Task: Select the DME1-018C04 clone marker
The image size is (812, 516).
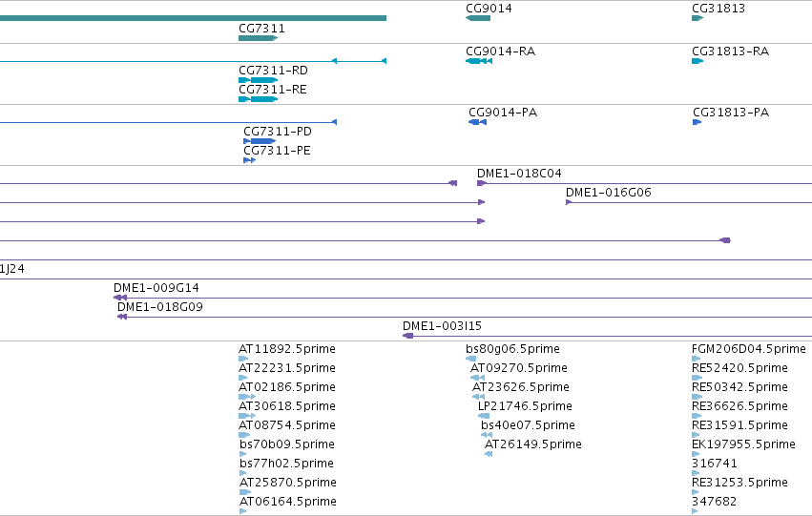Action: pyautogui.click(x=482, y=183)
